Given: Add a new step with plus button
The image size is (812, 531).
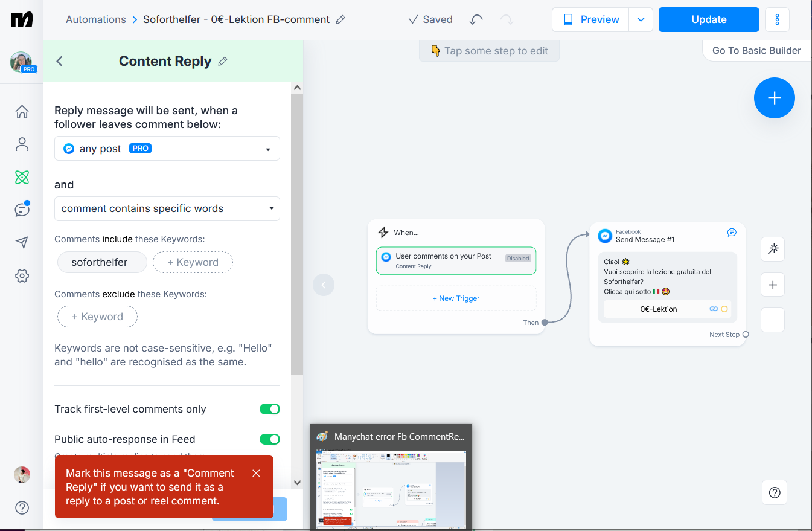Looking at the screenshot, I should click(775, 98).
